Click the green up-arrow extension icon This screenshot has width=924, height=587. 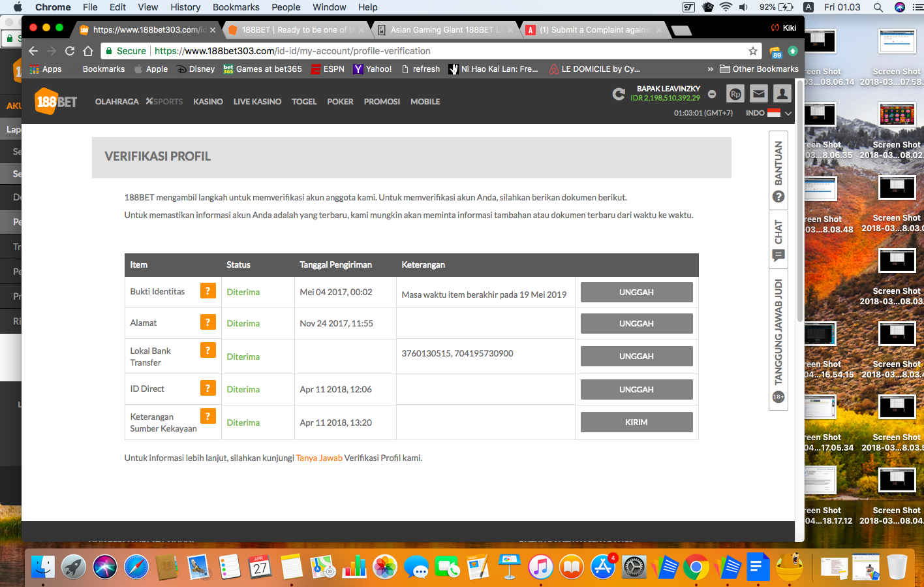[x=793, y=51]
